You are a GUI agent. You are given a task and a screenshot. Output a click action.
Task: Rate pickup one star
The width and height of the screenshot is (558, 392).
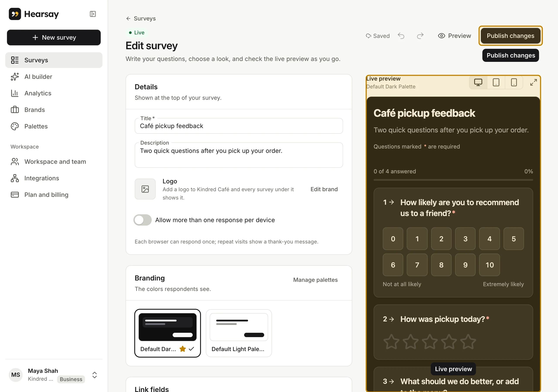point(391,341)
